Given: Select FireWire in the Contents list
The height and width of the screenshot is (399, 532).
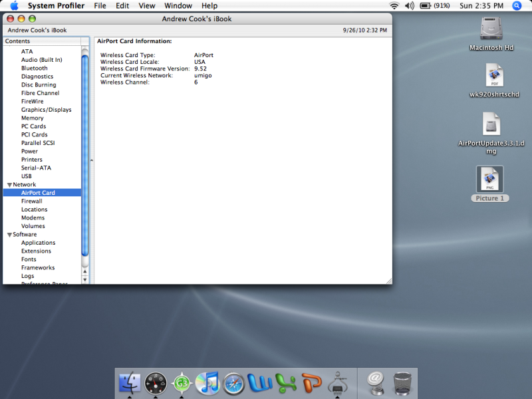Looking at the screenshot, I should [32, 102].
